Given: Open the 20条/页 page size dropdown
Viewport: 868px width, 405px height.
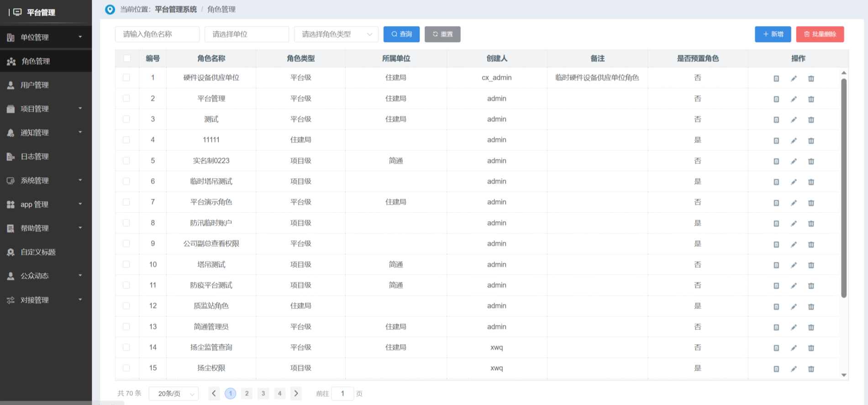Looking at the screenshot, I should 174,394.
